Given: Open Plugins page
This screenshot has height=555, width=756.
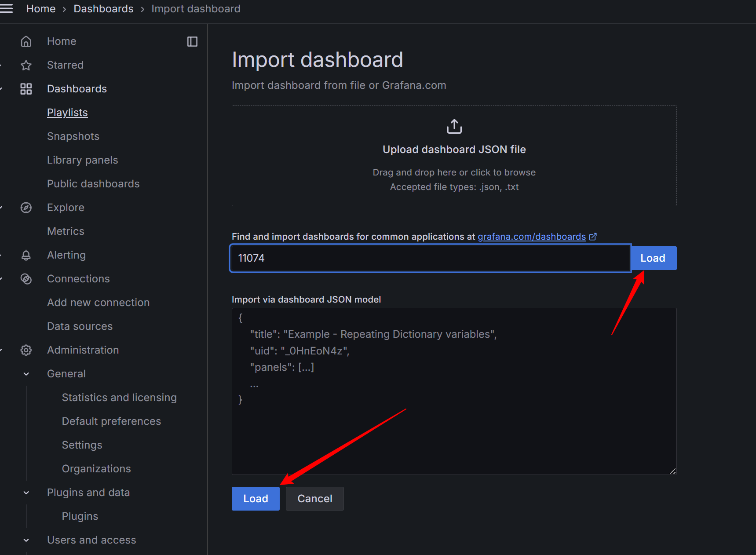Looking at the screenshot, I should (x=80, y=516).
